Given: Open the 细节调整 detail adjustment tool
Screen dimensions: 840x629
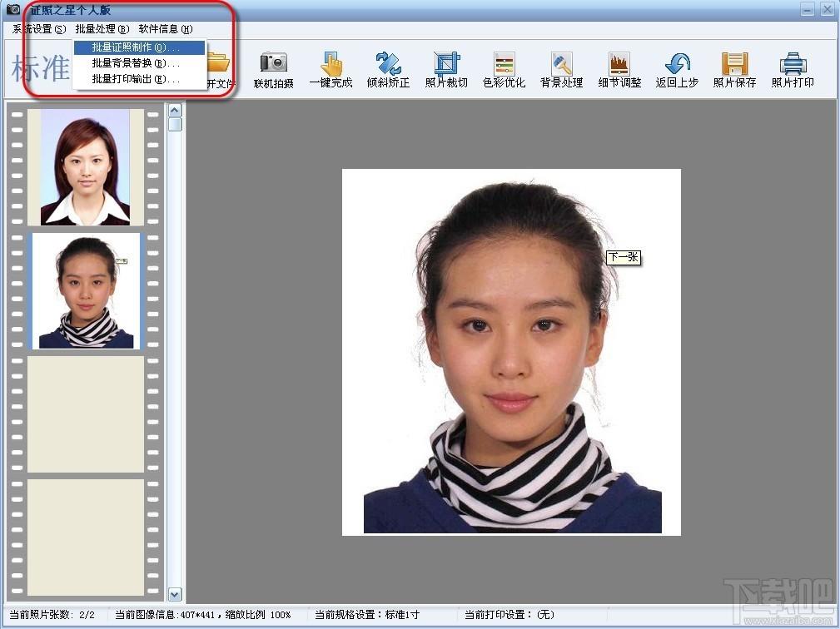Looking at the screenshot, I should click(619, 63).
